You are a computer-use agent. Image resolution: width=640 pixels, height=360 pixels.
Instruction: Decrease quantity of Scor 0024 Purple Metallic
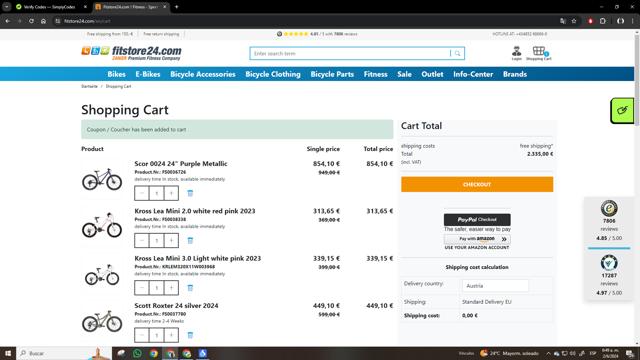click(142, 193)
